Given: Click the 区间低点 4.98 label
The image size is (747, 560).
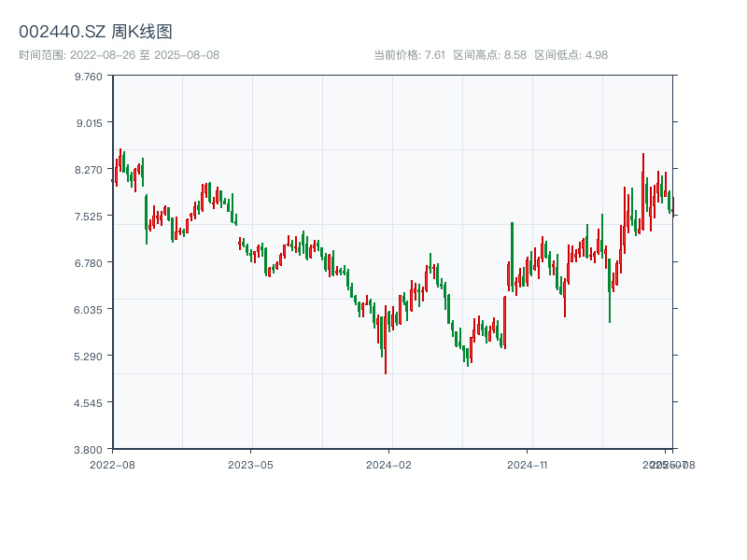Looking at the screenshot, I should pos(571,55).
